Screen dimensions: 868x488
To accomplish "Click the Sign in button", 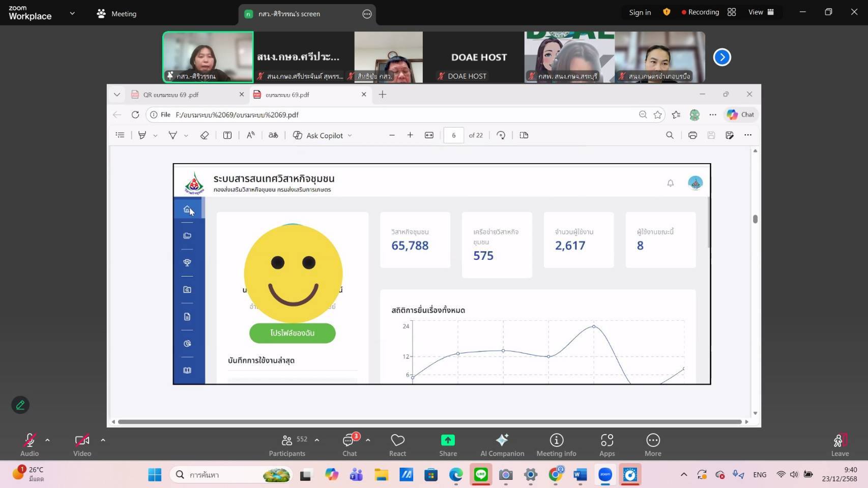I will click(x=640, y=12).
